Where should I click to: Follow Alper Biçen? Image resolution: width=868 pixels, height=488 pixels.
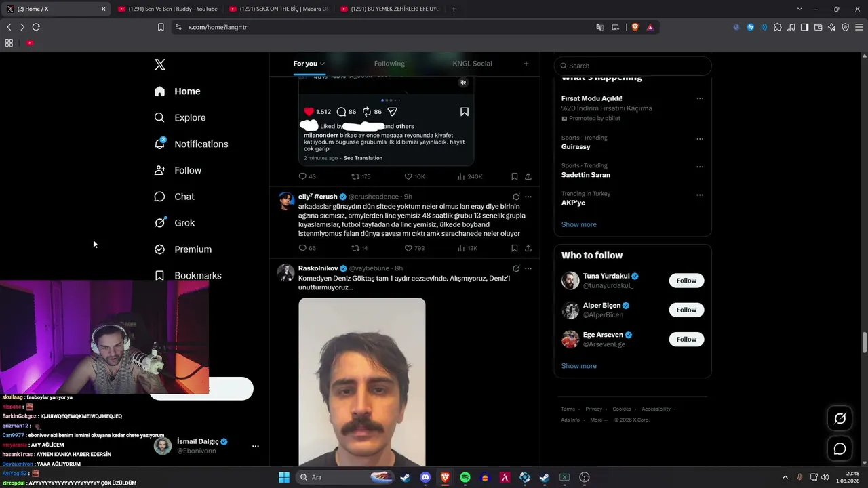click(686, 310)
